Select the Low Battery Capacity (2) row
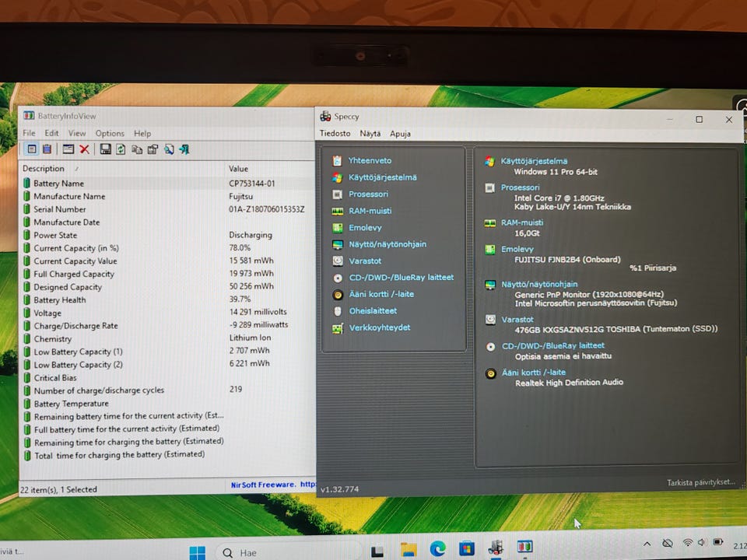 (x=168, y=364)
